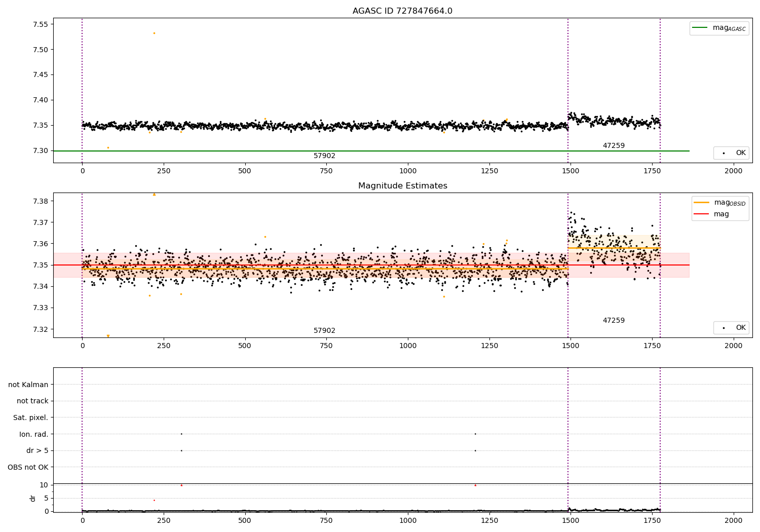Click the 7.32 tick on middle plot
Screen dimensions: 760x532
pos(40,329)
